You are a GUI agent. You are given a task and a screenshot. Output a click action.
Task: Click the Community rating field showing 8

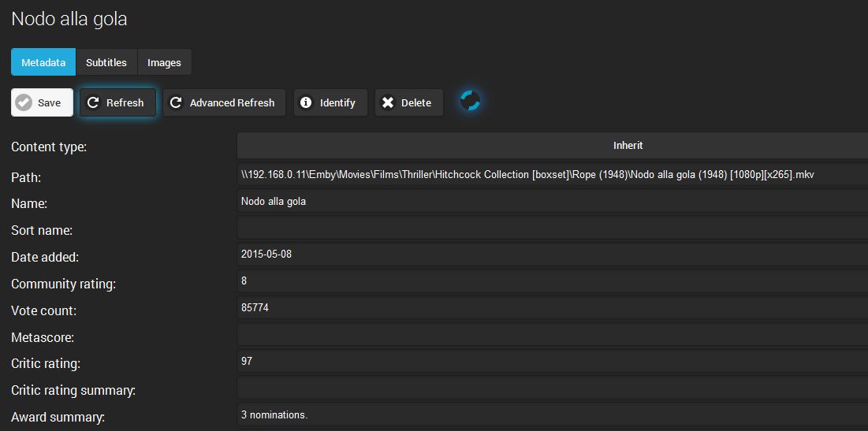tap(553, 281)
